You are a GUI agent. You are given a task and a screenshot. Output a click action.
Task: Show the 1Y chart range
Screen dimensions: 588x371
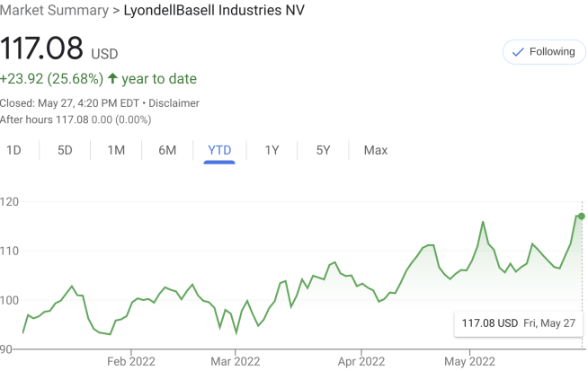(272, 150)
